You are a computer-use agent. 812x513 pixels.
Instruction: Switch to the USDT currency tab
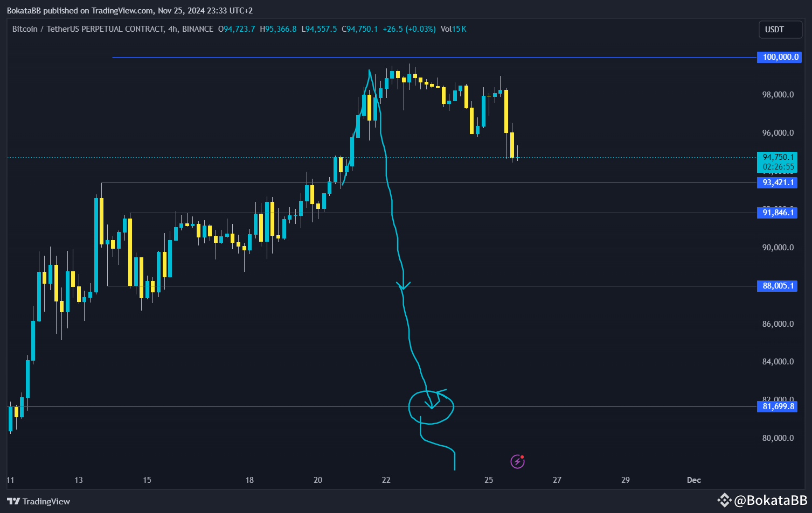(x=780, y=30)
